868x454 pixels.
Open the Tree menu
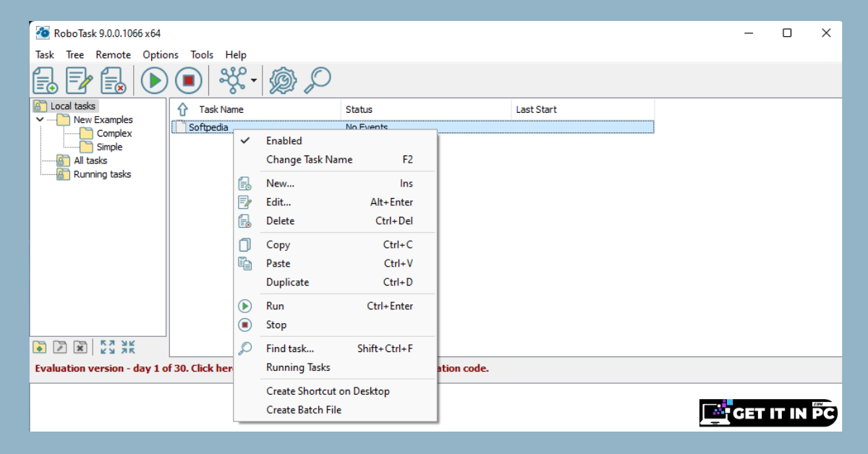click(x=75, y=55)
